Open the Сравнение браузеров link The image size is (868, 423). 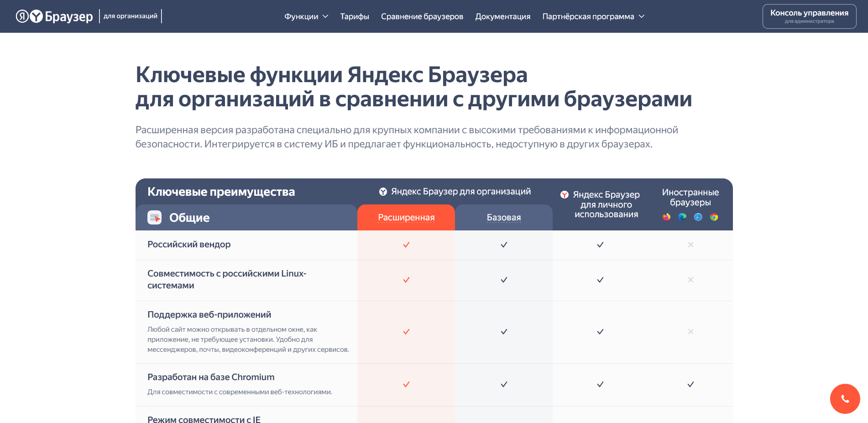coord(422,16)
